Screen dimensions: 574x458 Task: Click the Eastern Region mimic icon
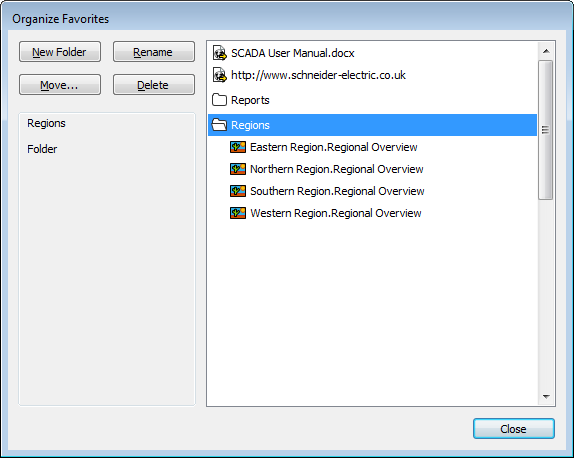pos(238,147)
